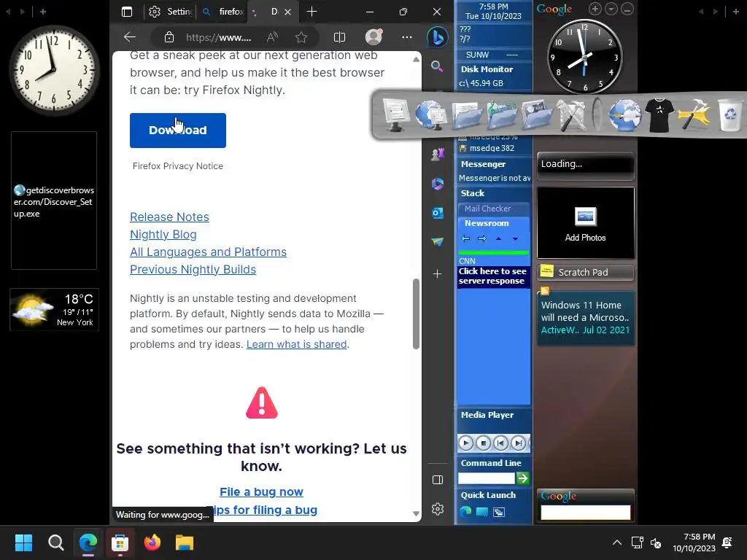Viewport: 747px width, 560px height.
Task: Open Edge sidebar settings gear
Action: click(x=438, y=509)
